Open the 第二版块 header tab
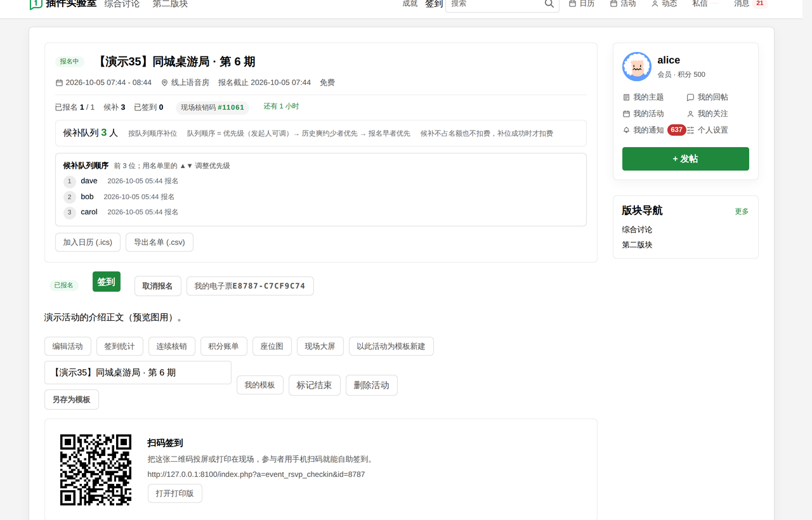Viewport: 812px width, 520px height. tap(170, 4)
